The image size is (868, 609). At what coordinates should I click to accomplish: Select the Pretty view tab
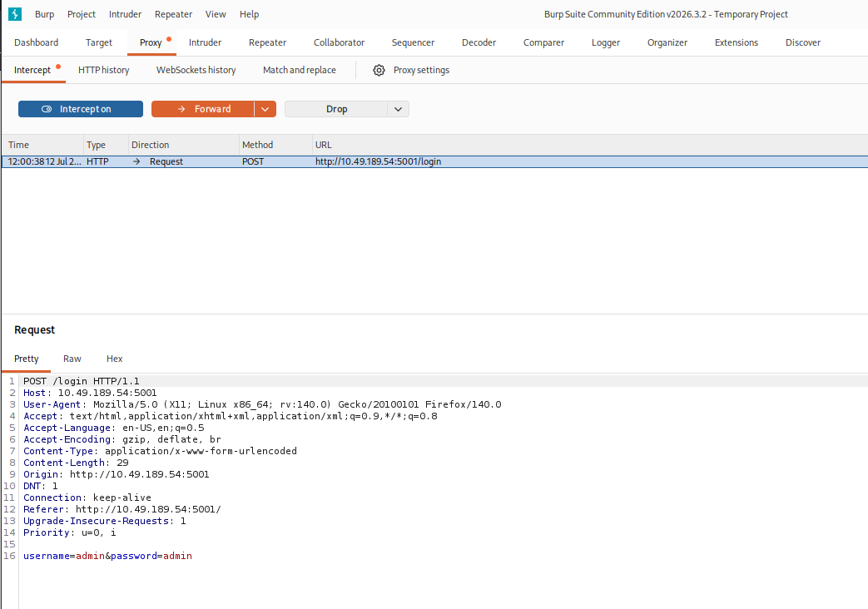pyautogui.click(x=26, y=359)
